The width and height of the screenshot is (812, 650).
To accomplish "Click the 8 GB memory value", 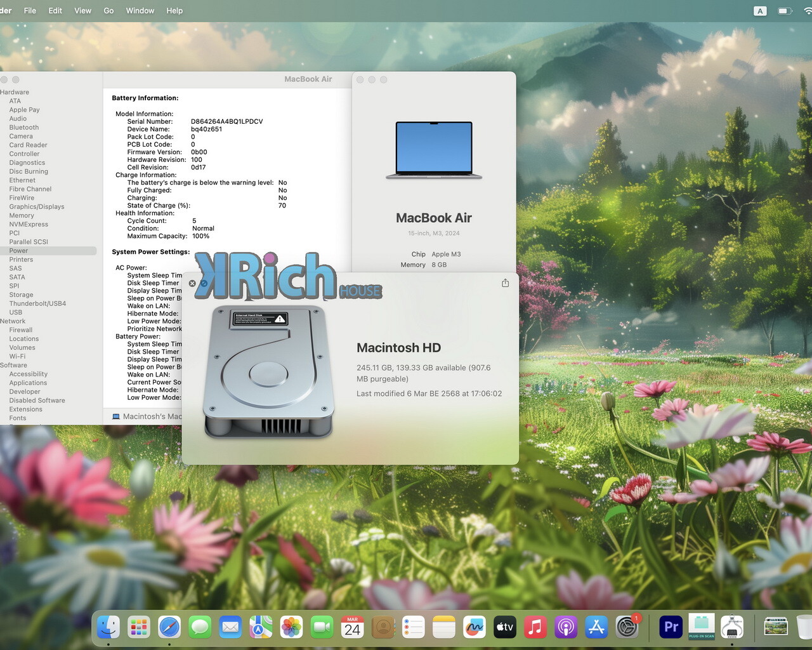I will click(439, 265).
